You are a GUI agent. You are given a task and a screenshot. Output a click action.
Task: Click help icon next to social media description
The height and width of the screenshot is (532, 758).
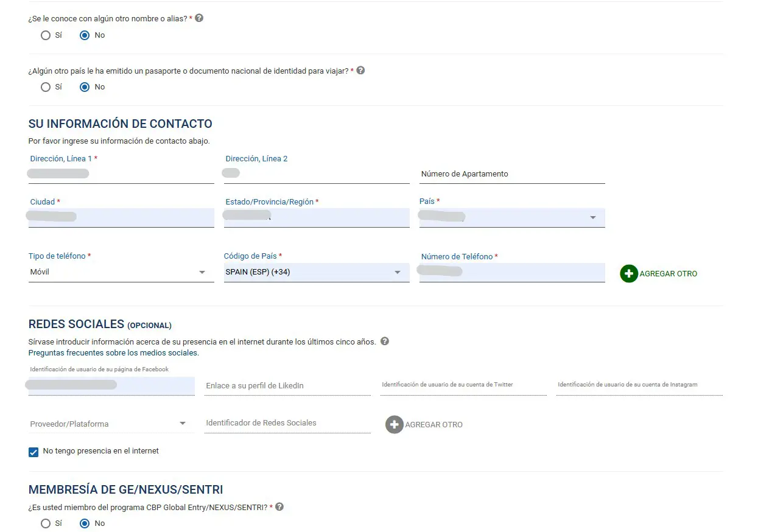(x=385, y=341)
